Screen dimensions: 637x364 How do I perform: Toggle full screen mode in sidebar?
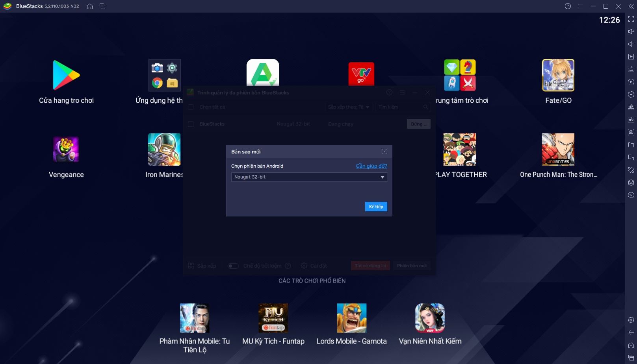(631, 19)
